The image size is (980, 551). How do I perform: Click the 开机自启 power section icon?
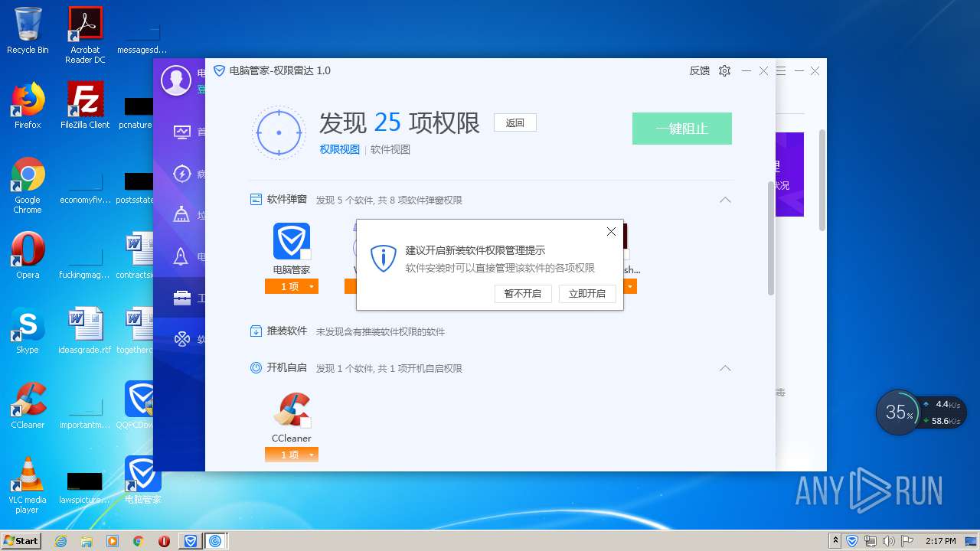(x=256, y=368)
